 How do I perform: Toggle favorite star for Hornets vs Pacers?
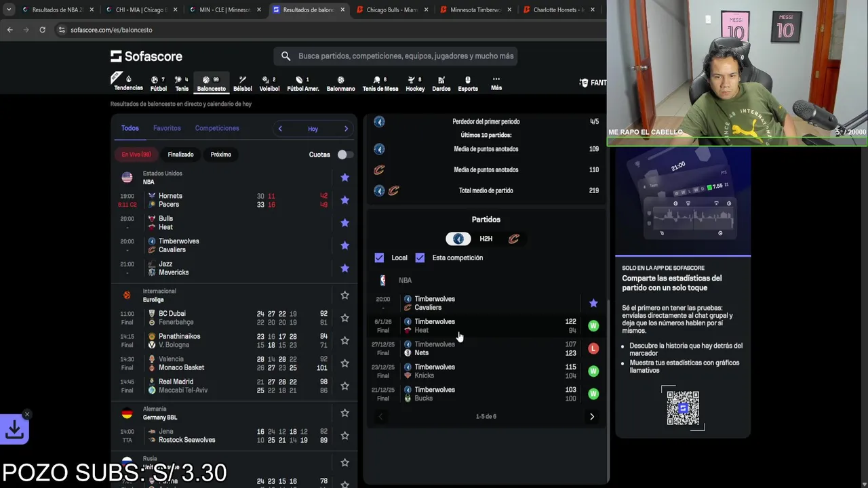344,200
